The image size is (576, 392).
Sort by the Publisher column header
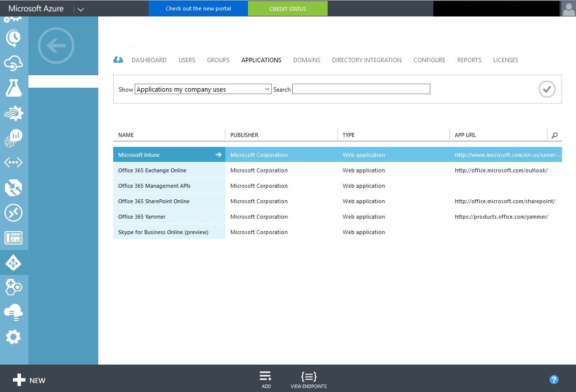pos(244,135)
